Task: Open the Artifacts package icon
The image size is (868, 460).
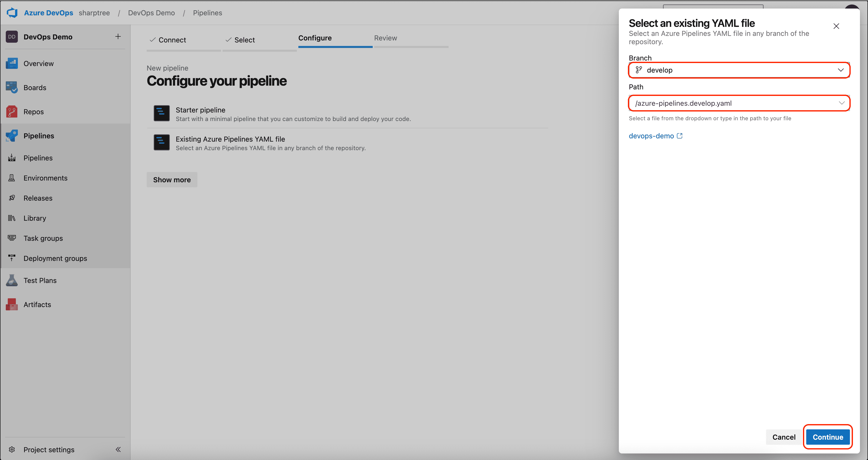Action: (x=12, y=304)
